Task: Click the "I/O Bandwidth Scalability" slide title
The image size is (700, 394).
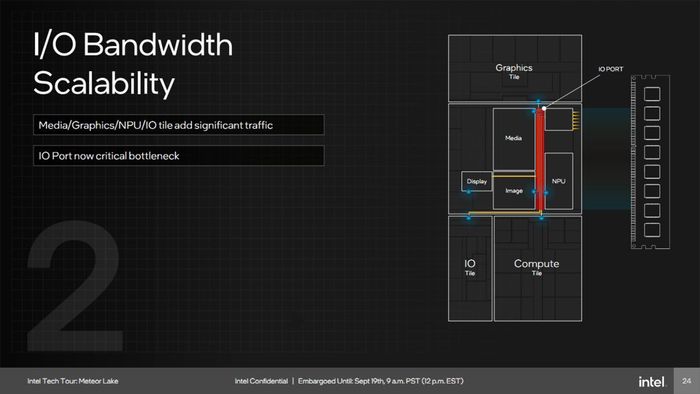Action: pos(133,64)
